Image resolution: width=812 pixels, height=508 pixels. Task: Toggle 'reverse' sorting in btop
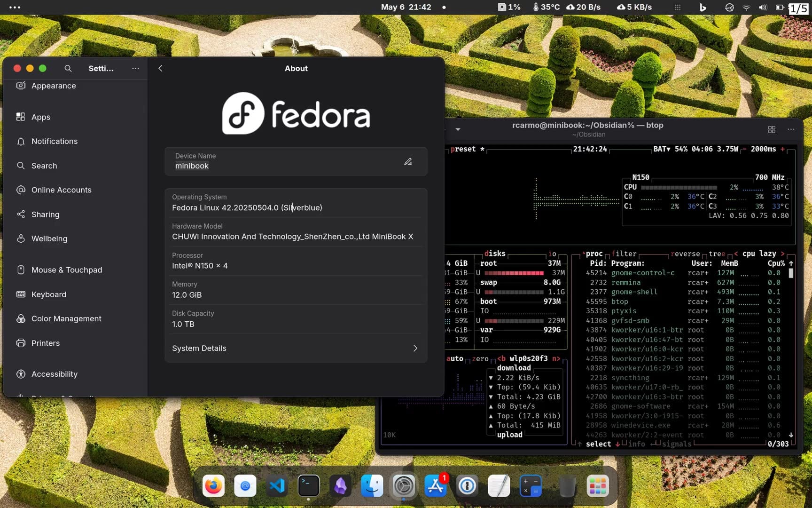pos(685,254)
